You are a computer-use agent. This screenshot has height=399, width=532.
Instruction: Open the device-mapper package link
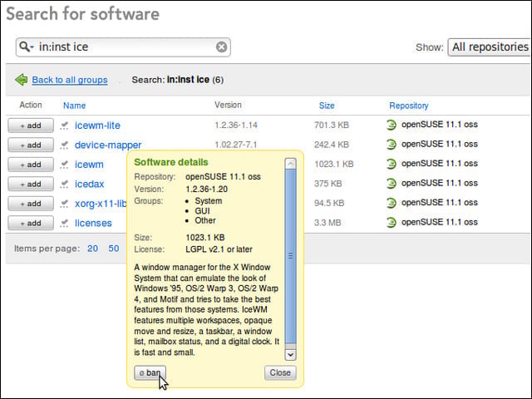point(108,145)
